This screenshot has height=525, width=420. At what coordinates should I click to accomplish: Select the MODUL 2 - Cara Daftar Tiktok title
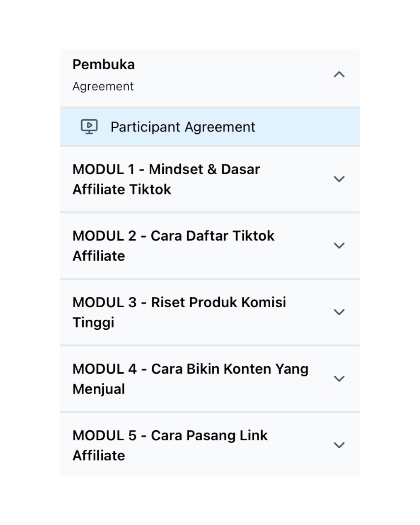pyautogui.click(x=173, y=236)
